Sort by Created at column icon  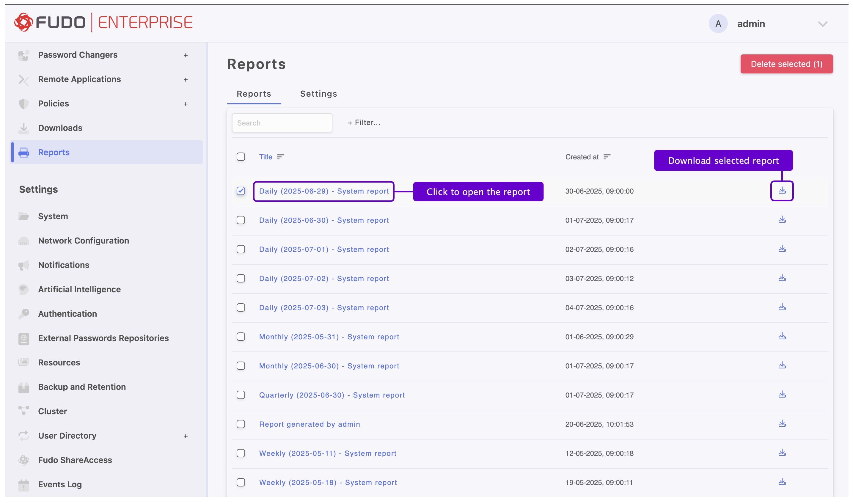[607, 157]
